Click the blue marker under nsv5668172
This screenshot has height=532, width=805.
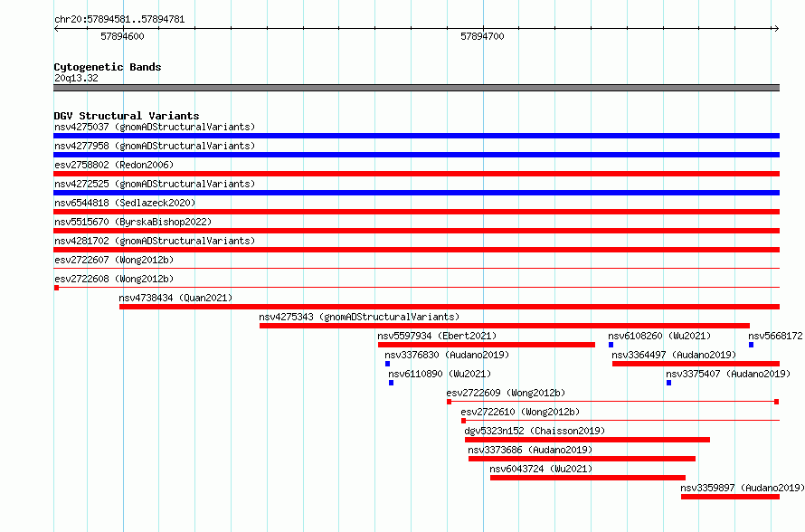(x=751, y=345)
